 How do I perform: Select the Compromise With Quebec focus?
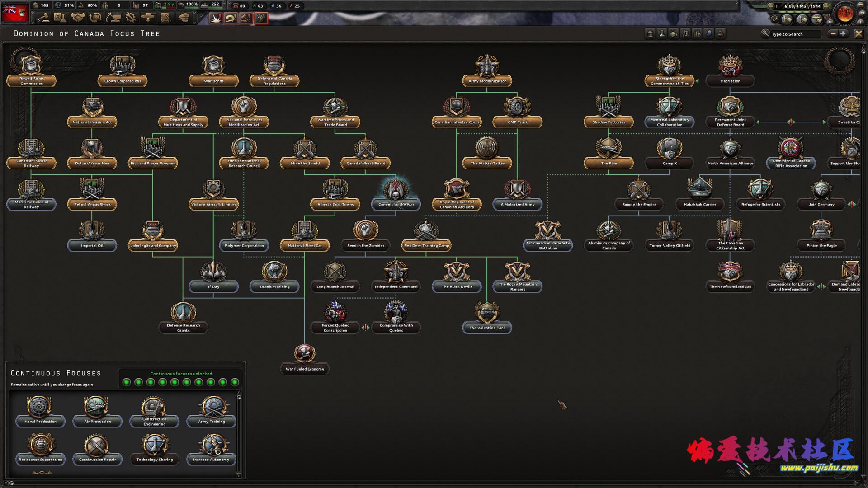396,319
